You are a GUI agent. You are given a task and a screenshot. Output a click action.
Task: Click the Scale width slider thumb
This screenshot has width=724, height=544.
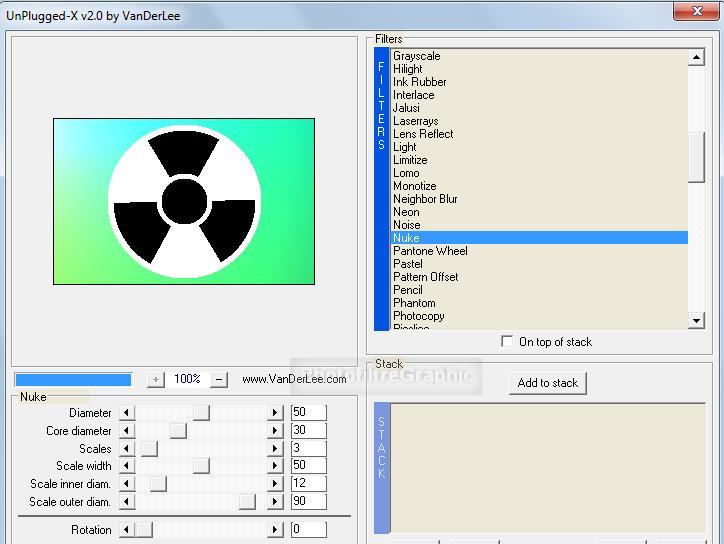click(x=201, y=465)
